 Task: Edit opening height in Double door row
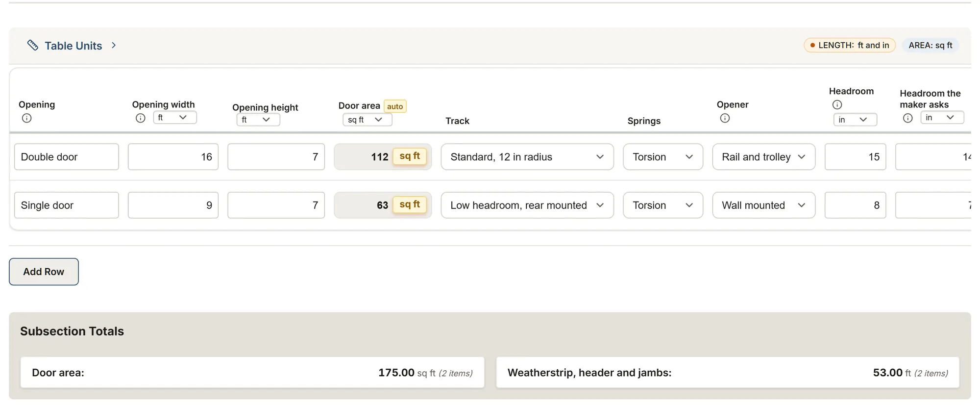click(276, 157)
